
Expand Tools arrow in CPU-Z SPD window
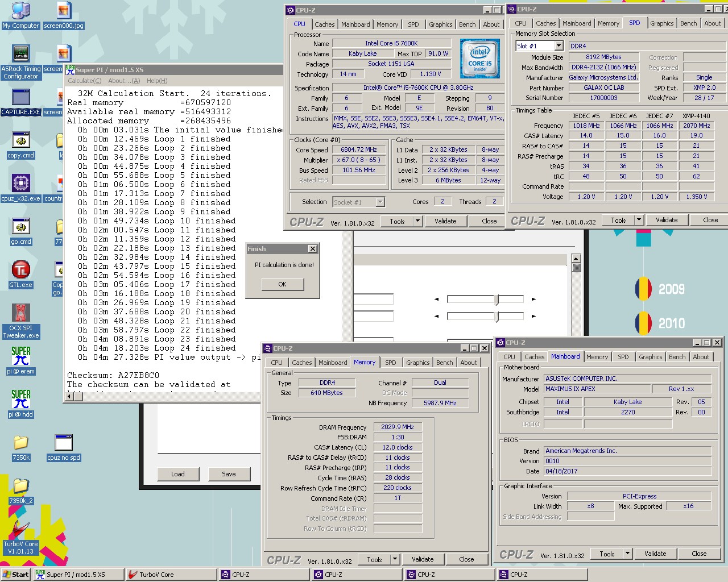click(639, 220)
